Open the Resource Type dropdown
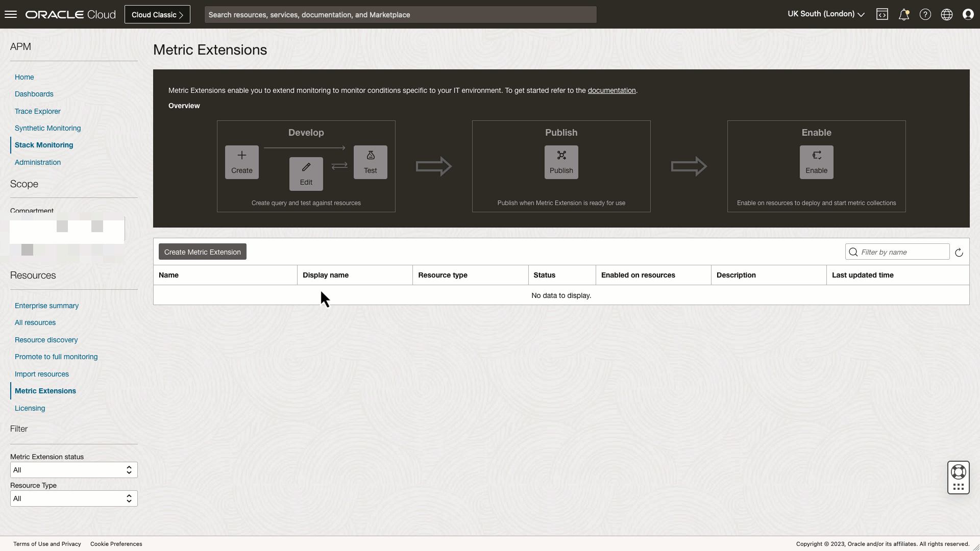The image size is (980, 551). (74, 498)
